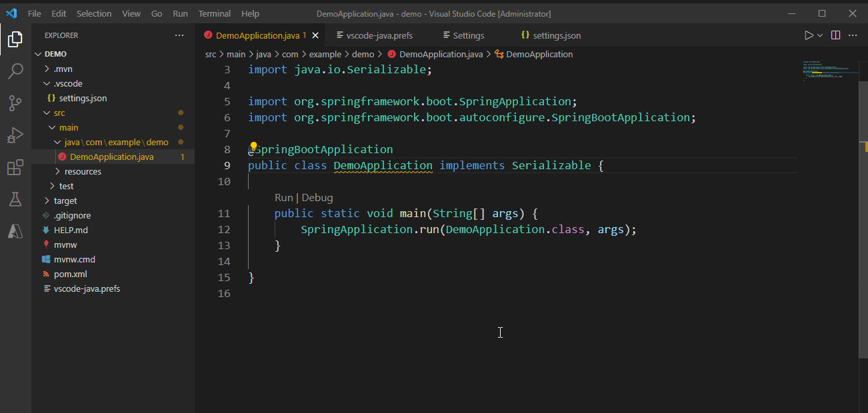Open the Source Control view

[15, 103]
